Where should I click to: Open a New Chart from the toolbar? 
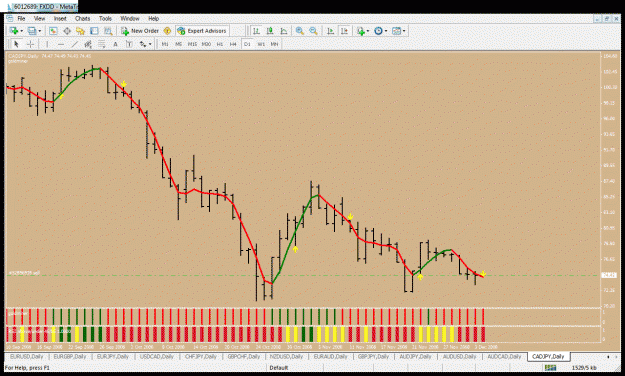(x=13, y=31)
